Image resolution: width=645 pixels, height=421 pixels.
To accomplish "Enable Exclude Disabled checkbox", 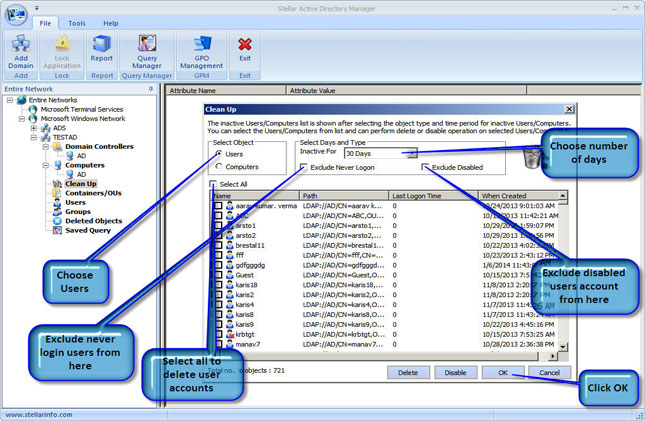I will tap(425, 167).
